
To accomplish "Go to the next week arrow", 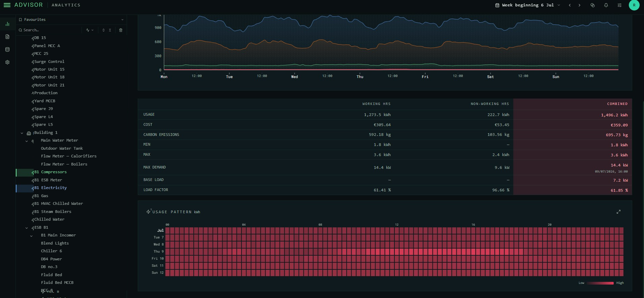I will pyautogui.click(x=579, y=5).
